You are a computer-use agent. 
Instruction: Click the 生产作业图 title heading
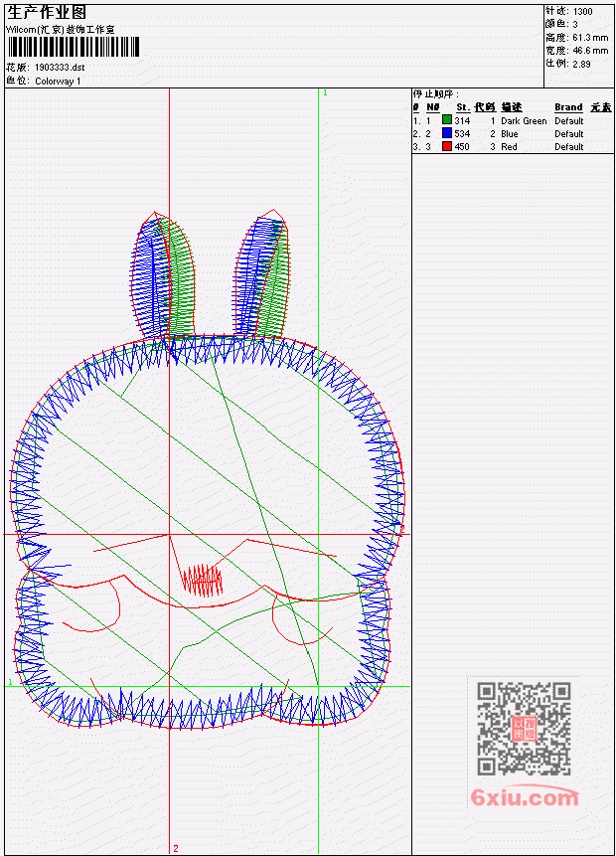tap(47, 13)
